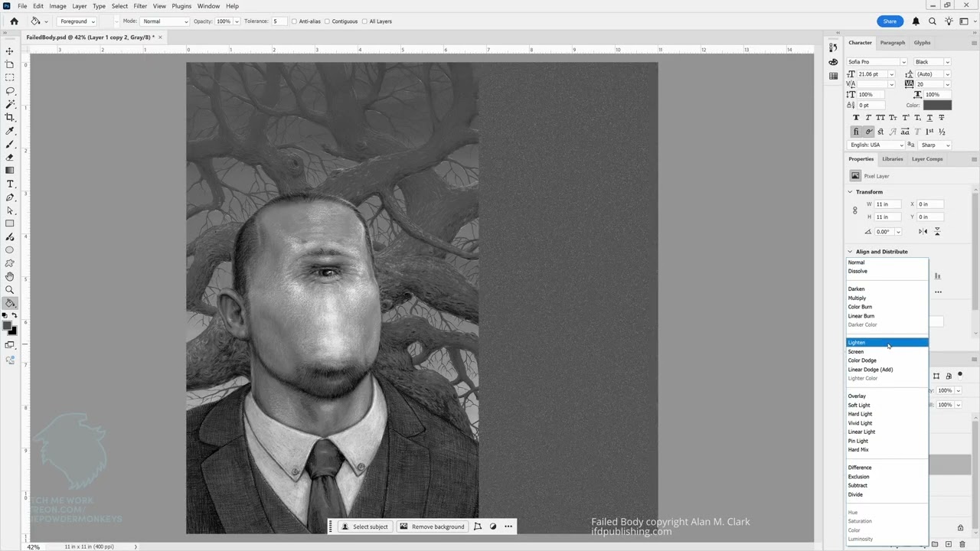Open the History panel icon
The image size is (980, 551).
(x=833, y=47)
